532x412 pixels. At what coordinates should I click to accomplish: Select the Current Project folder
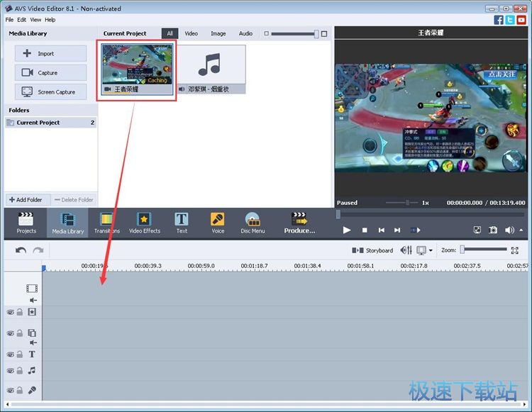(x=50, y=123)
